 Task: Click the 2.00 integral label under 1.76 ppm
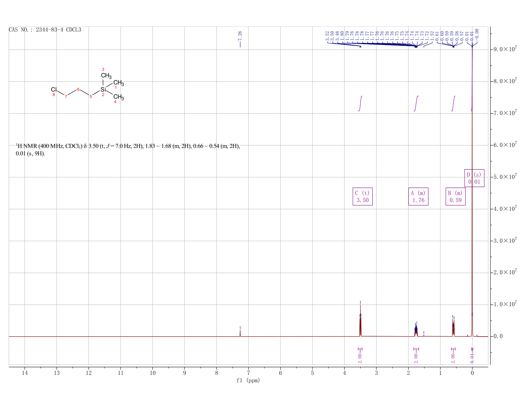click(416, 358)
